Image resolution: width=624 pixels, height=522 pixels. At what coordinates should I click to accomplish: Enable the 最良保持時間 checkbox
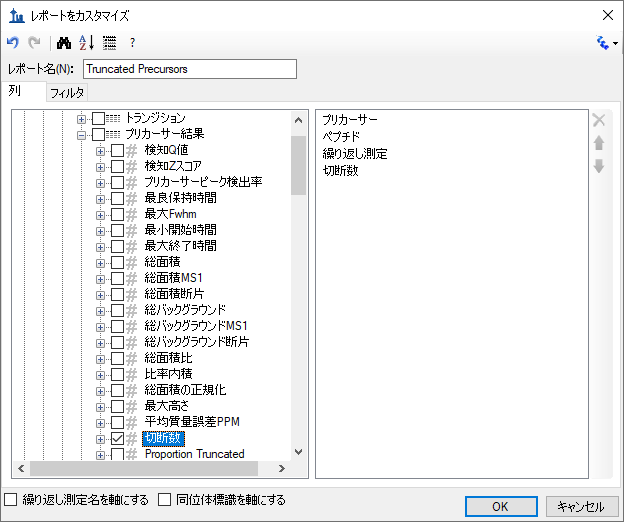117,198
